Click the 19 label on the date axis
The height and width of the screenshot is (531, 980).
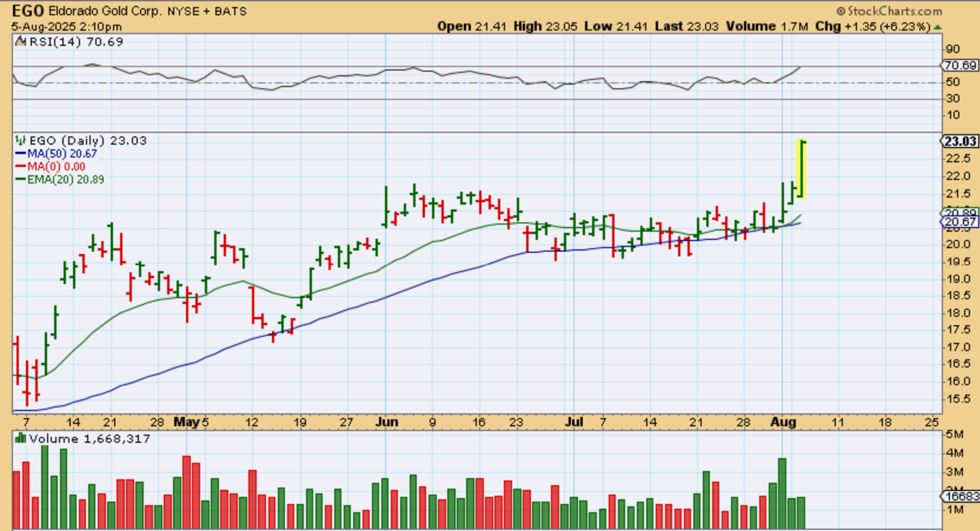click(300, 422)
